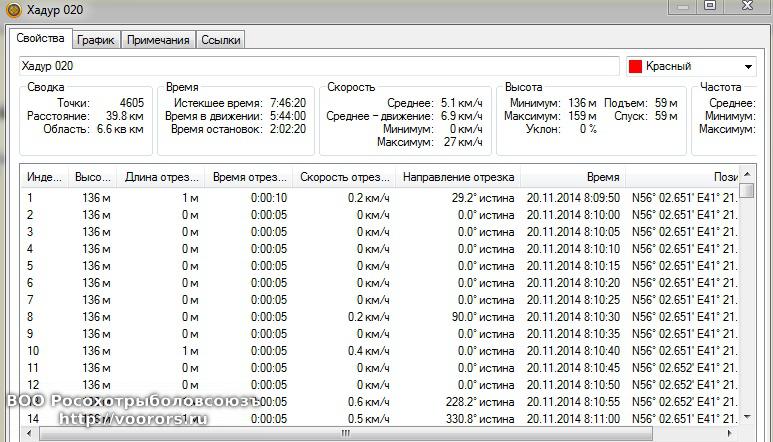Switch to the График tab
Image resolution: width=773 pixels, height=442 pixels.
(96, 40)
